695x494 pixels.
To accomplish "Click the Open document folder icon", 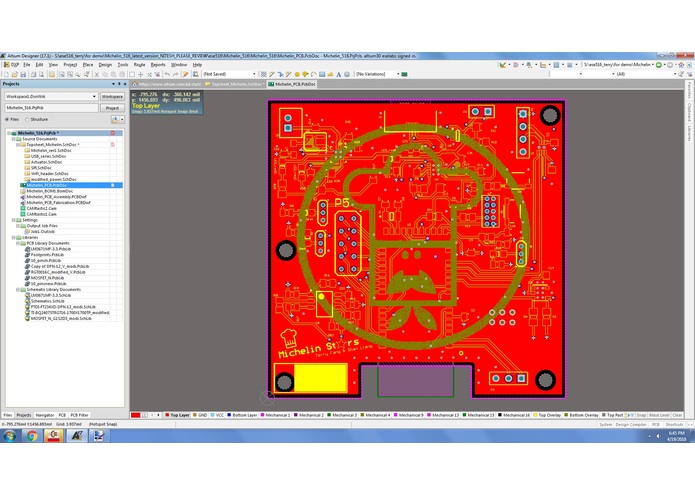I will 15,74.
